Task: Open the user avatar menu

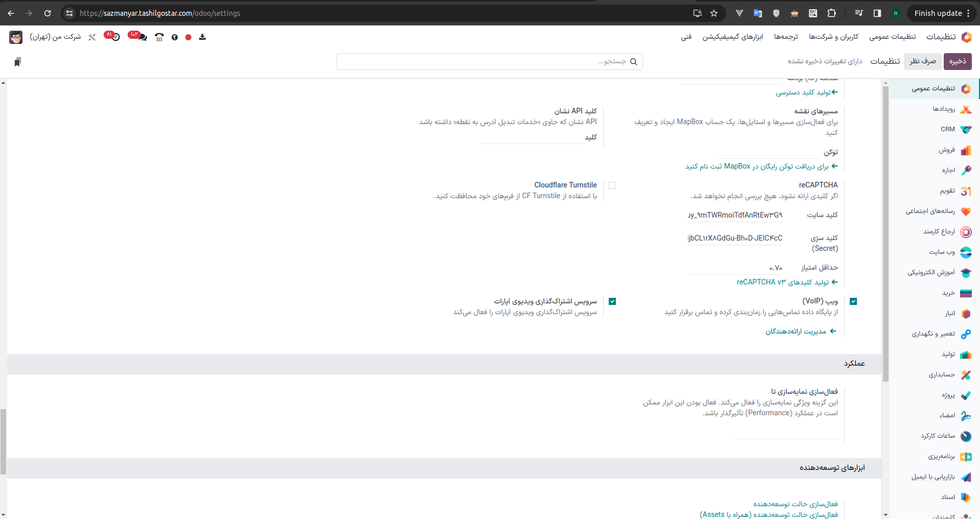Action: pyautogui.click(x=16, y=37)
